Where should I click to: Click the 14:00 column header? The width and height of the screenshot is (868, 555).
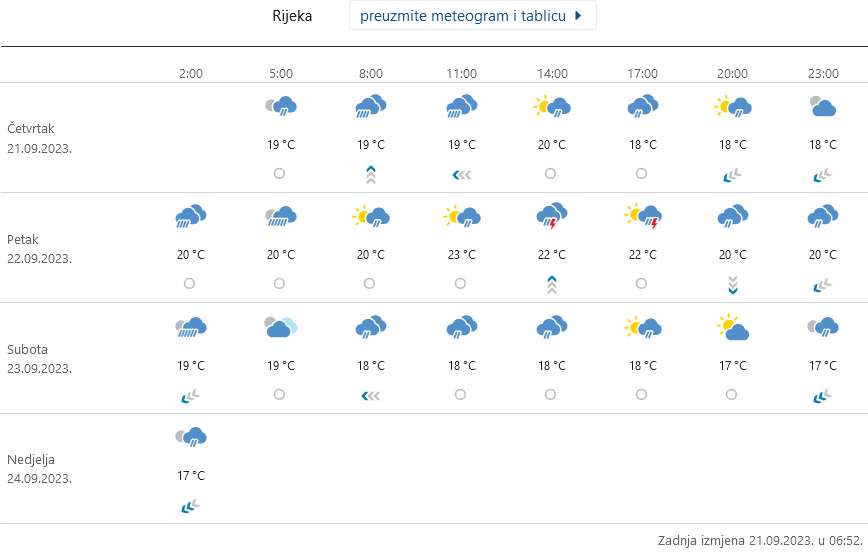tap(552, 73)
